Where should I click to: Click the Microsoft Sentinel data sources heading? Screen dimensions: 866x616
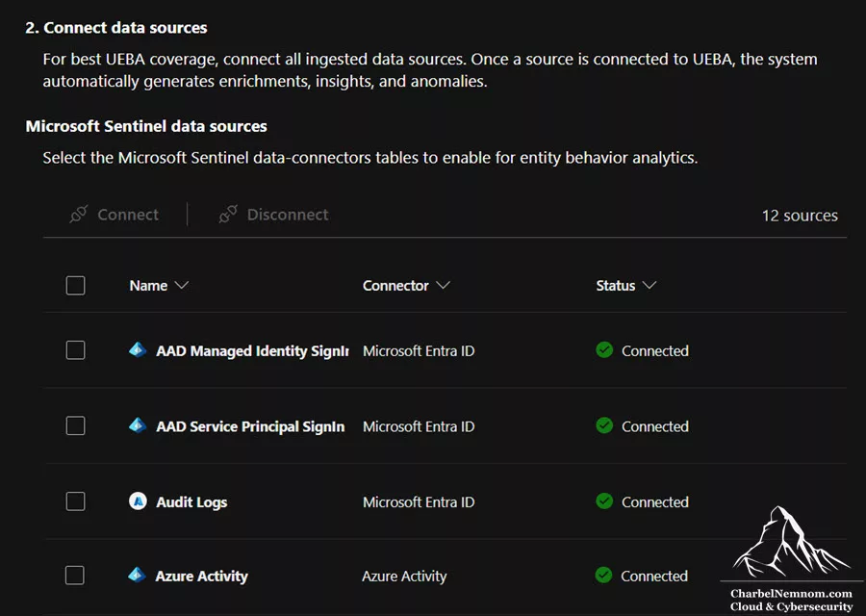[x=146, y=126]
